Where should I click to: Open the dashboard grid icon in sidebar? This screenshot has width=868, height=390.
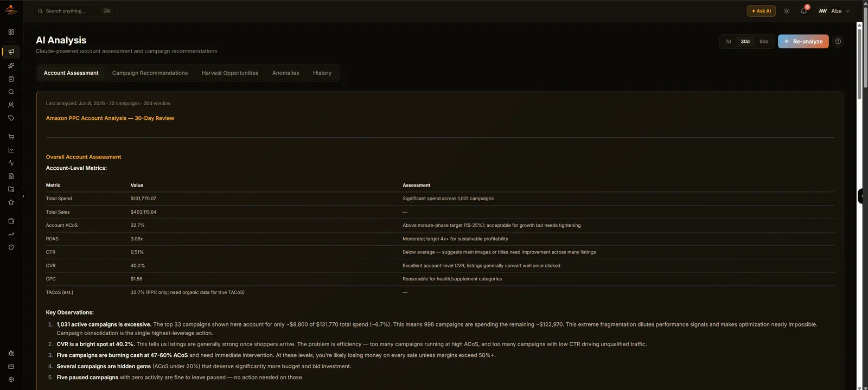click(x=11, y=32)
